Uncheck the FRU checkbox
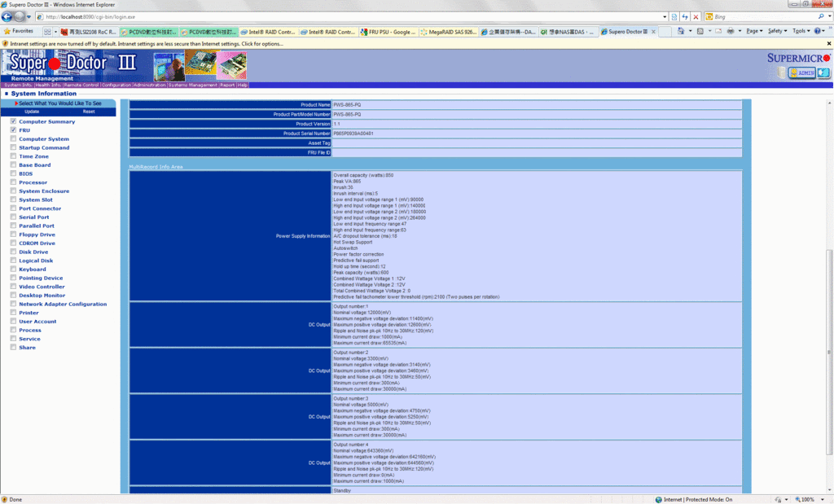Viewport: 834px width, 504px height. 13,130
